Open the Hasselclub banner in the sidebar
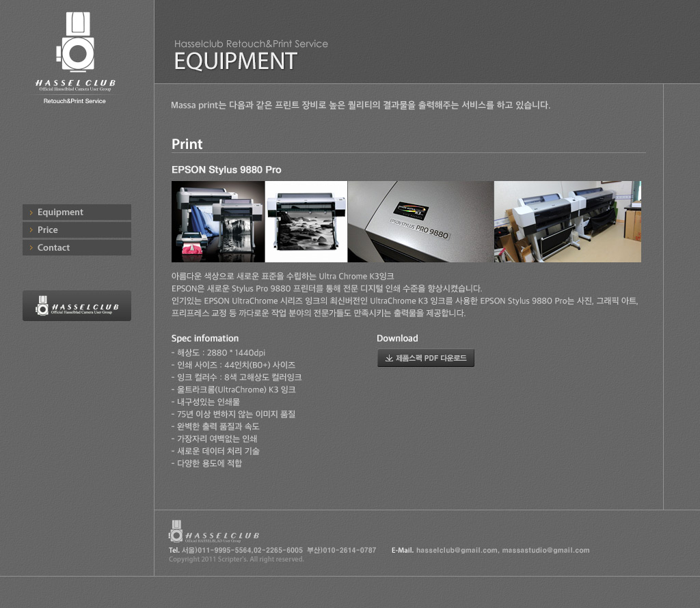Screen dimensions: 700x608 tap(77, 306)
